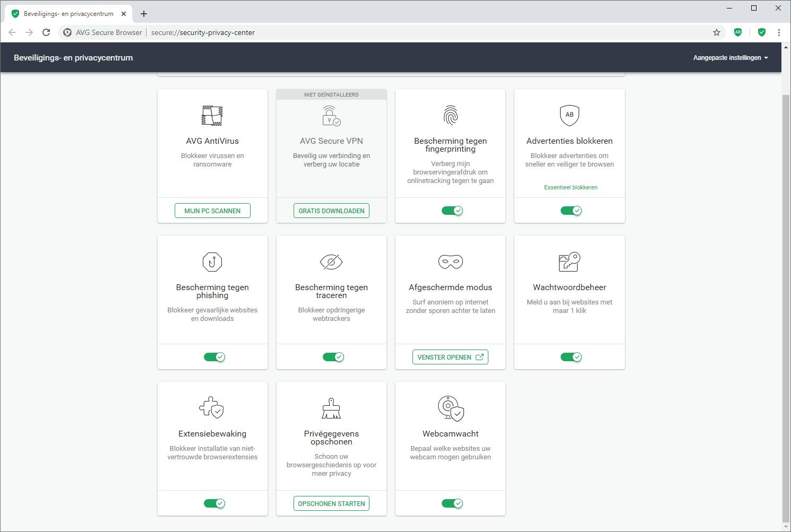Open the browser three-dot menu
The height and width of the screenshot is (532, 791).
[779, 32]
